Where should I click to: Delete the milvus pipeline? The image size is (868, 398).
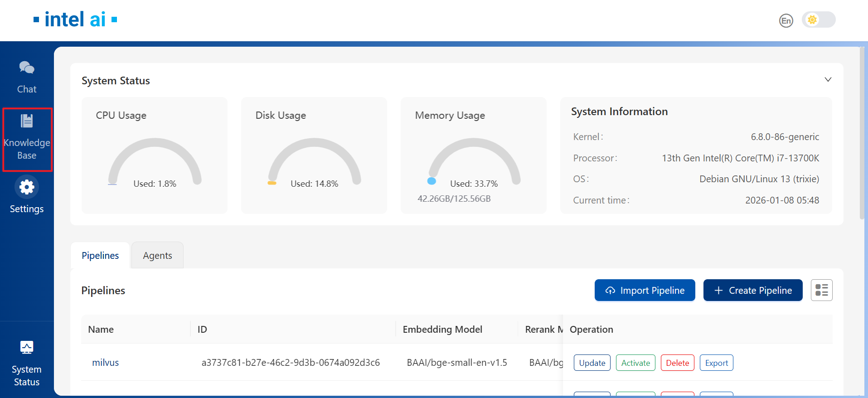tap(677, 363)
